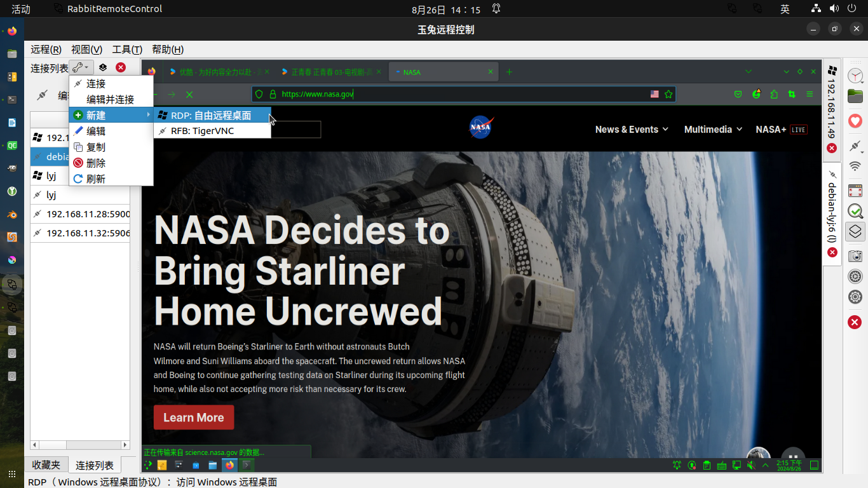Viewport: 868px width, 488px height.
Task: Select 删除 in the context menu
Action: [x=96, y=163]
